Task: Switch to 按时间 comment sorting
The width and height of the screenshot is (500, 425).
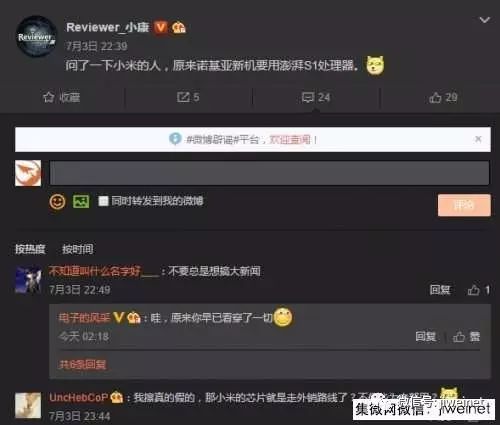Action: [78, 249]
